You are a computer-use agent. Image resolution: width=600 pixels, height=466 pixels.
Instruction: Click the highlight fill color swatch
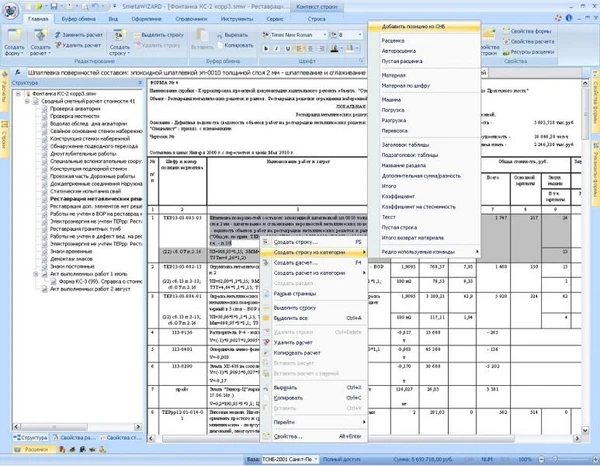[x=350, y=49]
